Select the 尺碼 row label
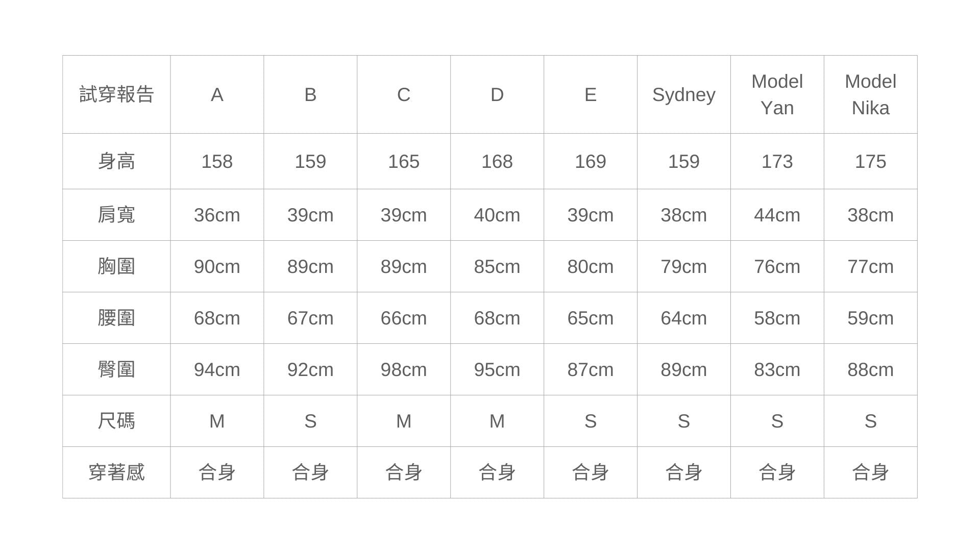The height and width of the screenshot is (551, 980). [116, 421]
